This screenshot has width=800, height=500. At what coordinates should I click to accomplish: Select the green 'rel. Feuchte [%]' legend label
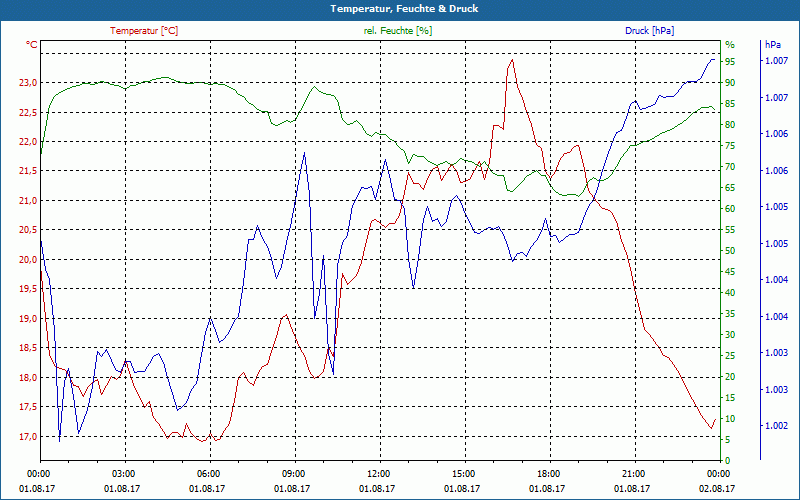click(398, 31)
